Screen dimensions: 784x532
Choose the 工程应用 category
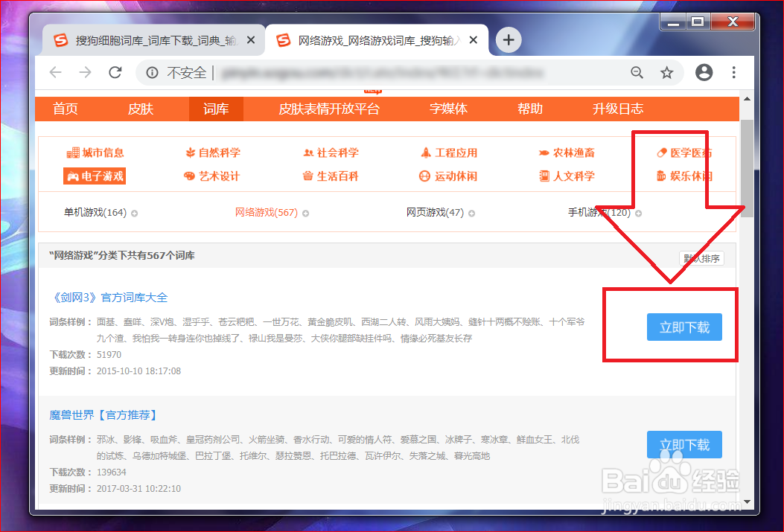point(449,153)
